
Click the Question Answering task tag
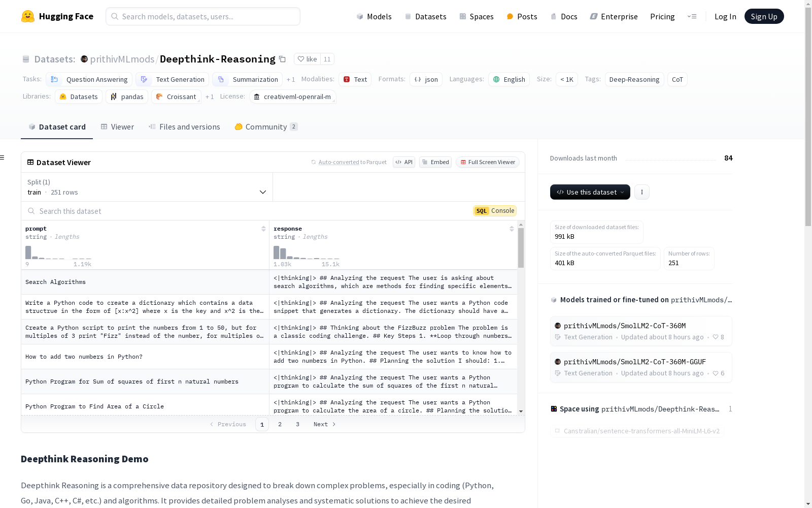(x=89, y=79)
